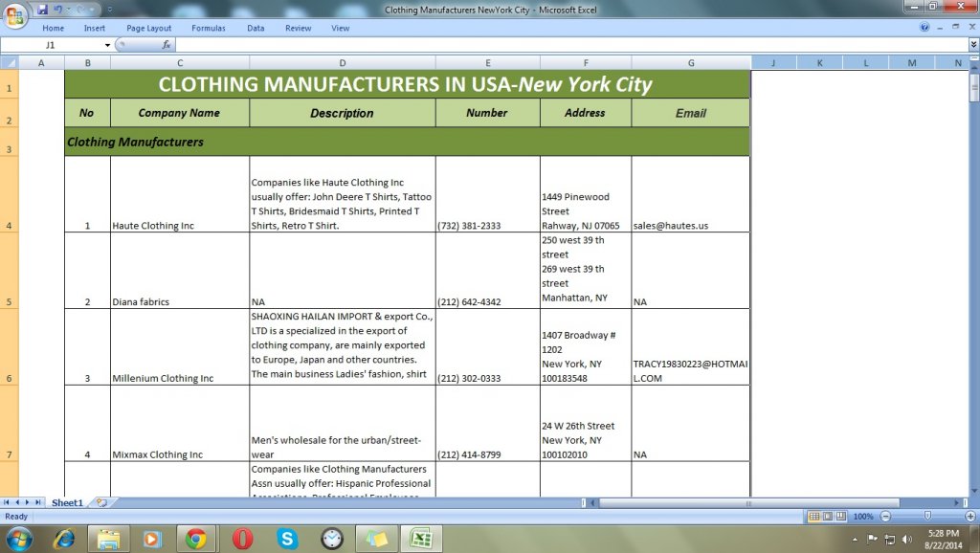Open Skype from the taskbar

(x=287, y=539)
